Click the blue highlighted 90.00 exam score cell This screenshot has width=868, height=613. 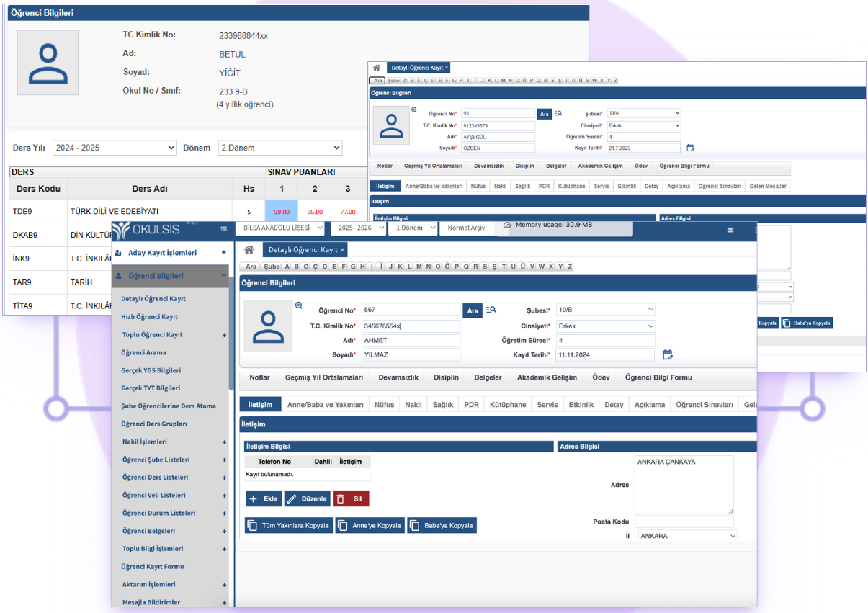point(282,212)
